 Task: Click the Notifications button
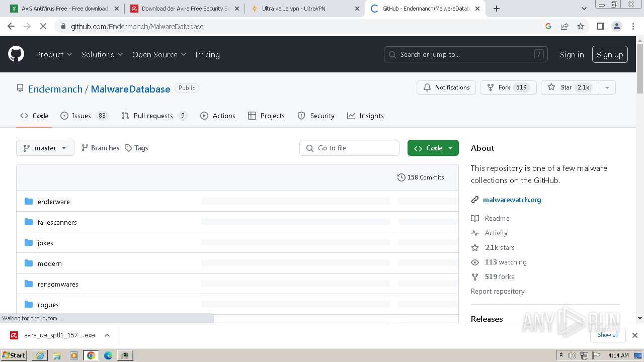(x=446, y=87)
